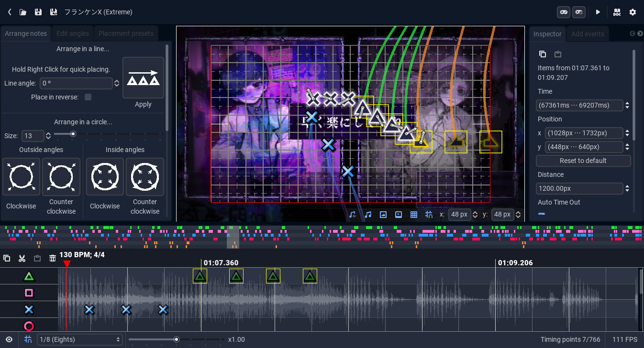Select the square note track icon

[29, 293]
